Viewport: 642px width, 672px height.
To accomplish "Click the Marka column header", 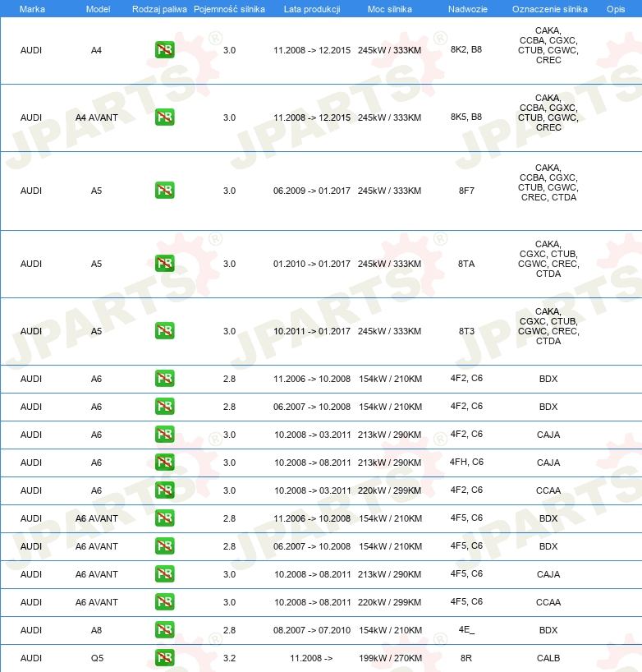I will 32,9.
